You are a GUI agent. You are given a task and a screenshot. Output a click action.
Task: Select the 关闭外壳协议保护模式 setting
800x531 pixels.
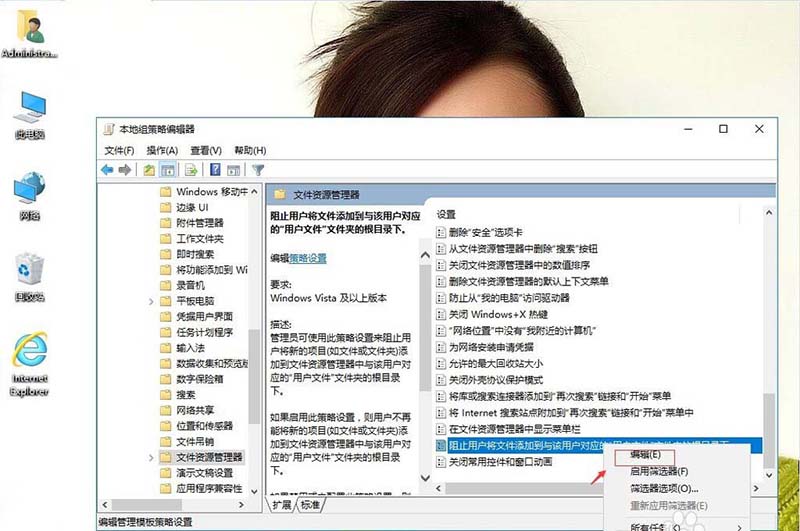pos(496,380)
